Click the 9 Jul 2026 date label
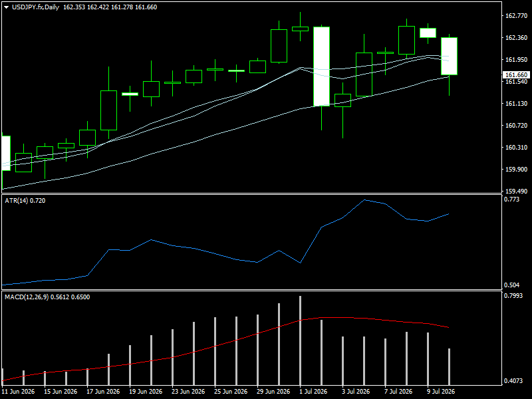Screen dimensions: 532x399 tap(441, 391)
